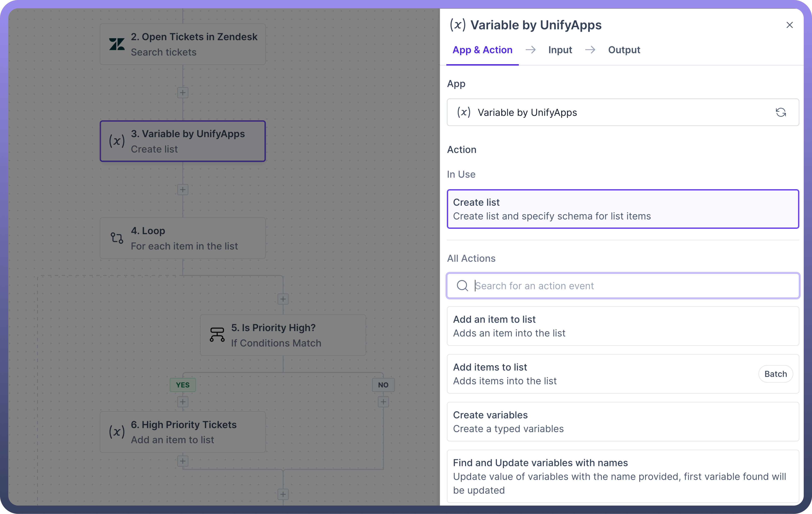The width and height of the screenshot is (812, 514).
Task: Switch to the Input tab
Action: [x=560, y=50]
